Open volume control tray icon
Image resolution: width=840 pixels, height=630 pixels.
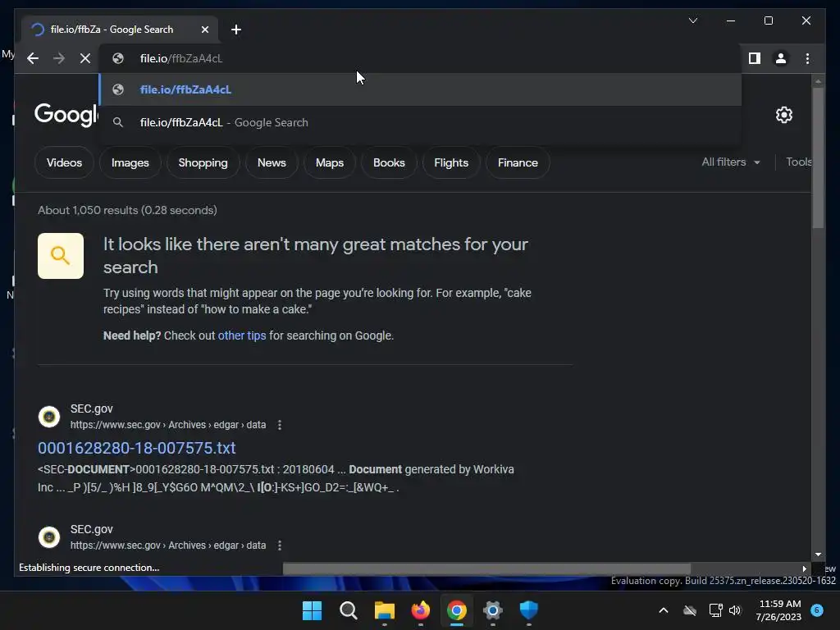[x=735, y=610]
